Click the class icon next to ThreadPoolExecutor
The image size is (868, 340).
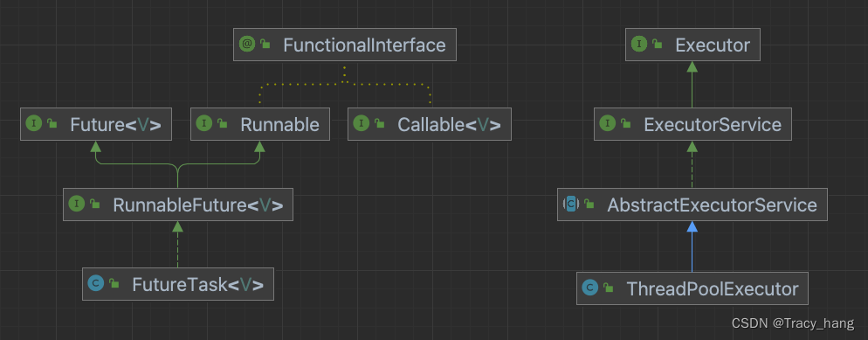pyautogui.click(x=590, y=288)
